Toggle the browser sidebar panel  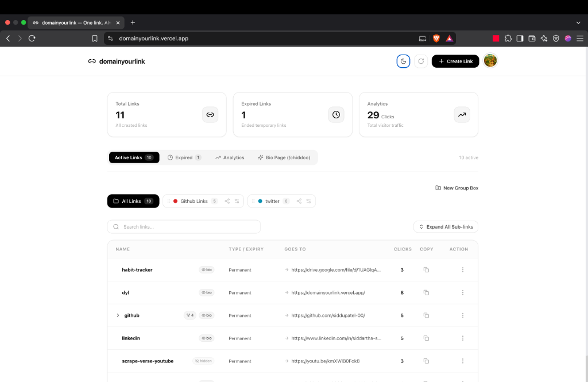pos(520,38)
